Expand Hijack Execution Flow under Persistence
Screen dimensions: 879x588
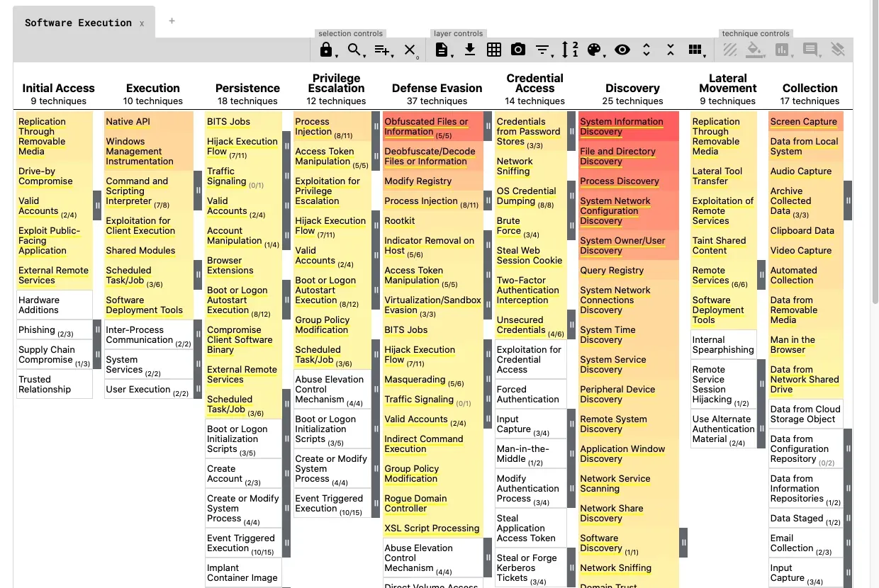coord(287,146)
